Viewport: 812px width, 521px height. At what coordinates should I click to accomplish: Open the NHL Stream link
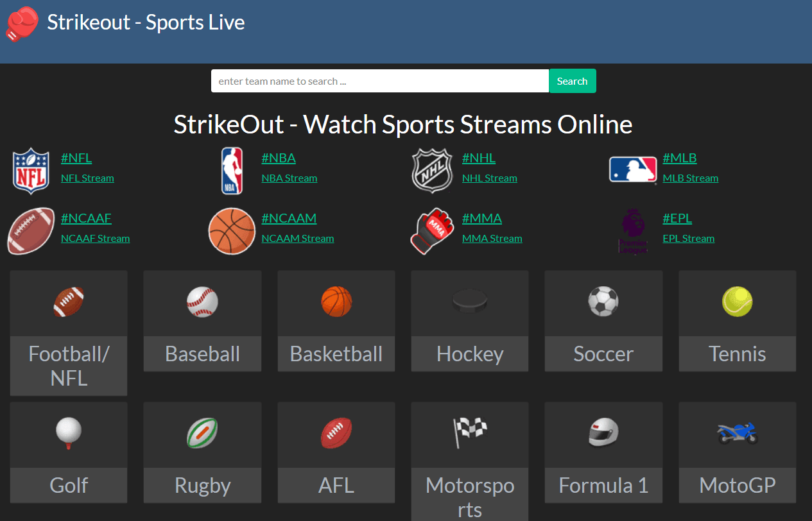click(x=490, y=178)
